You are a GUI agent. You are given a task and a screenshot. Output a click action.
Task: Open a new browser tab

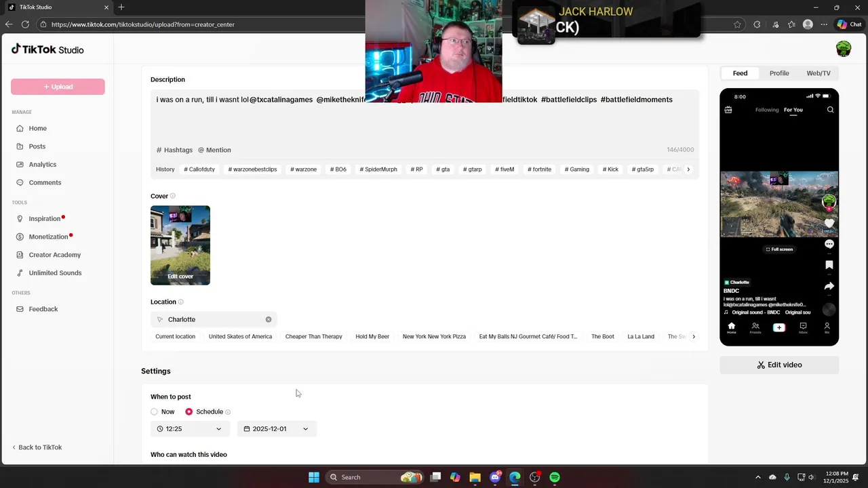tap(121, 7)
